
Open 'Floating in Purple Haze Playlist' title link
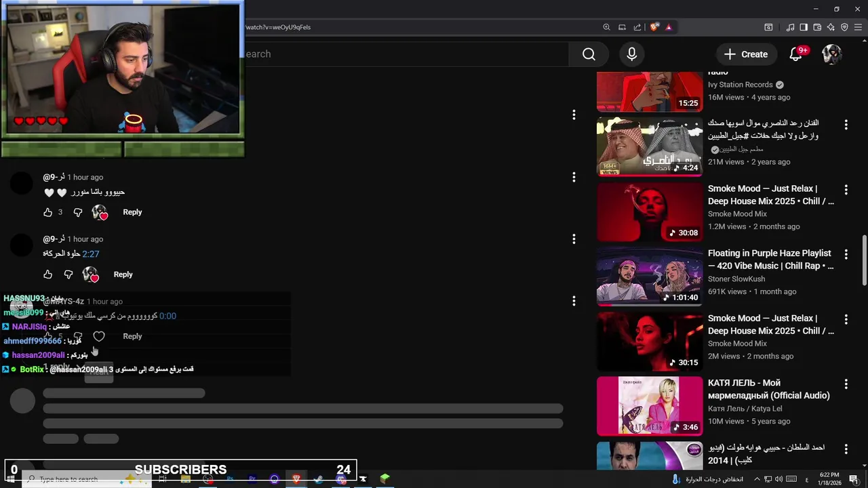pos(771,260)
